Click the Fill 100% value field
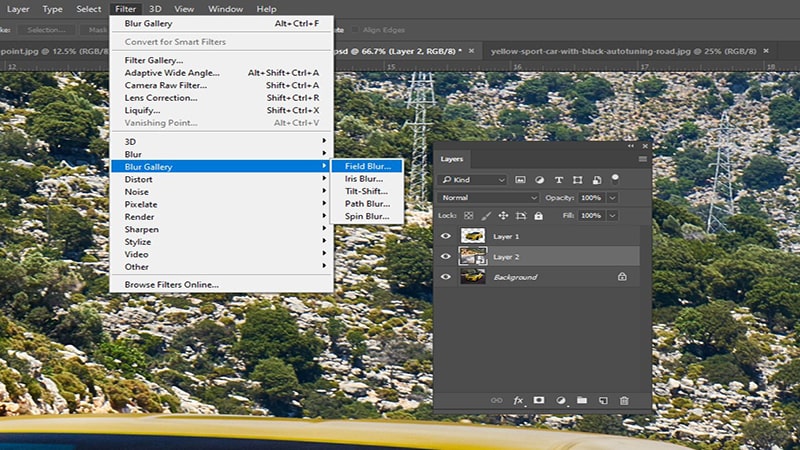This screenshot has width=800, height=450. [x=591, y=216]
